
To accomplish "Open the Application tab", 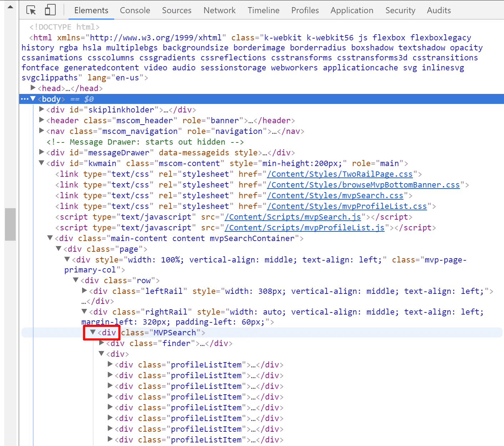I will (352, 10).
